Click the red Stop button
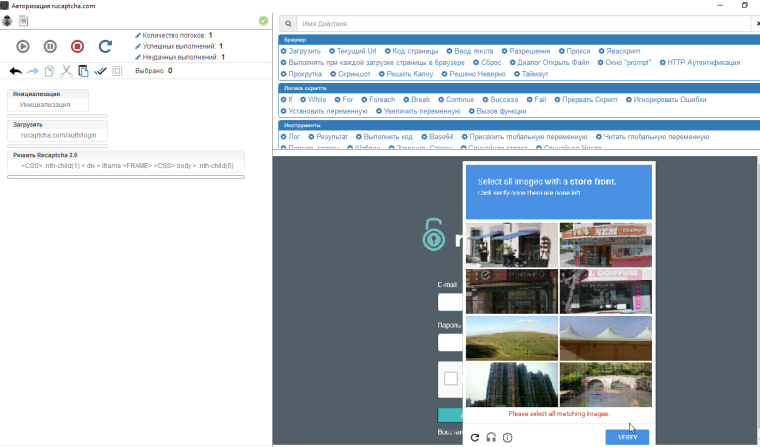The width and height of the screenshot is (760, 447). pos(77,46)
